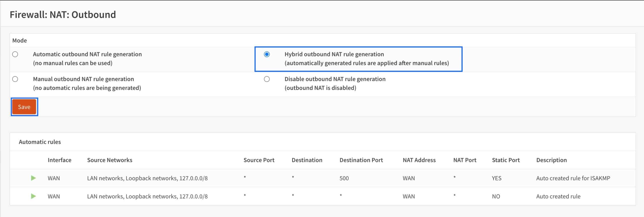Click the NAT Address column header
The image size is (644, 217).
tap(419, 160)
